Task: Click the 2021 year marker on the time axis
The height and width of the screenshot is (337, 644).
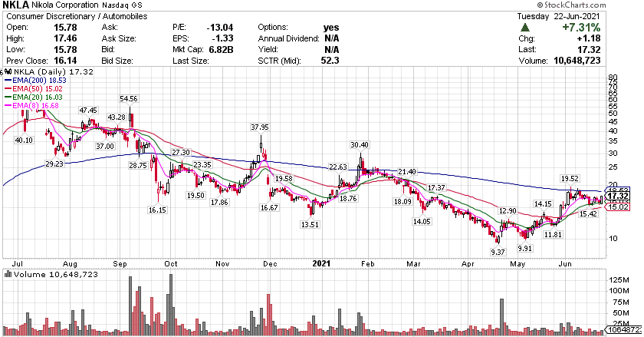Action: (x=321, y=264)
